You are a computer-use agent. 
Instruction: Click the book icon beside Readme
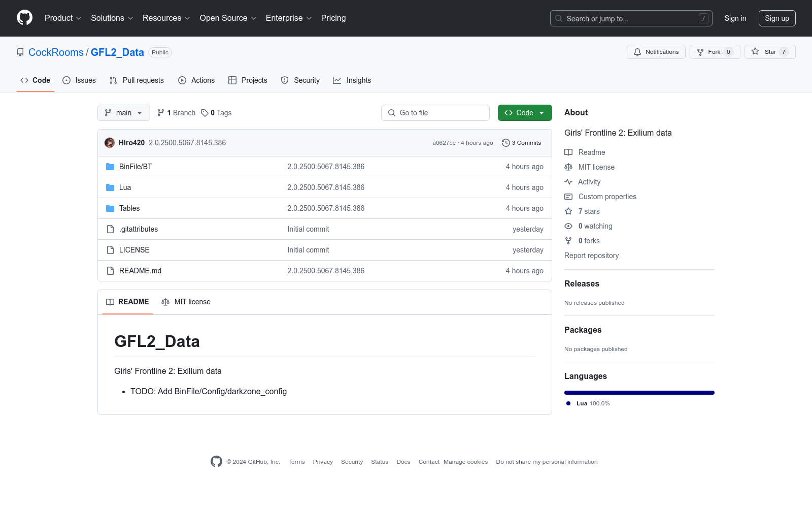point(568,152)
